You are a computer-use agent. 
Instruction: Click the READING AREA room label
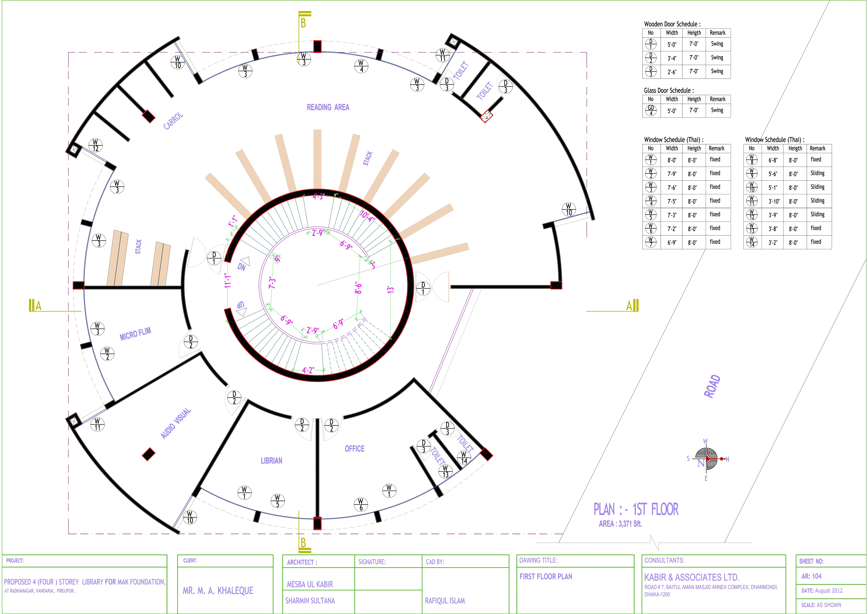[328, 107]
